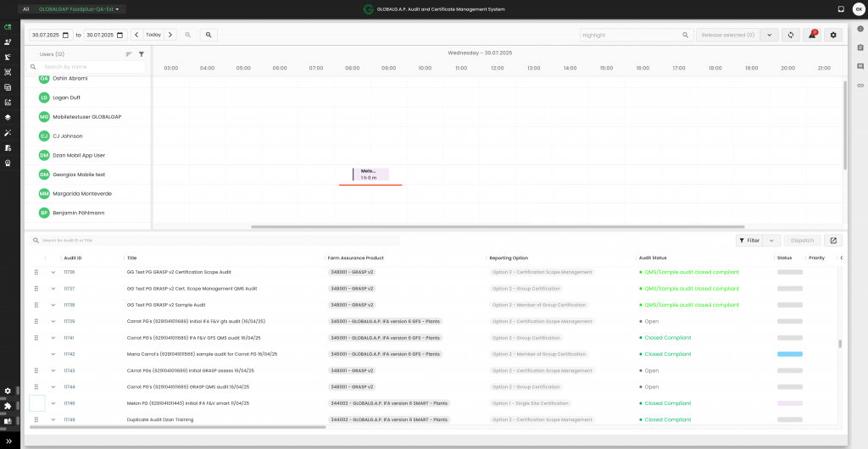
Task: Expand sidebar with double-arrow icon
Action: click(8, 441)
